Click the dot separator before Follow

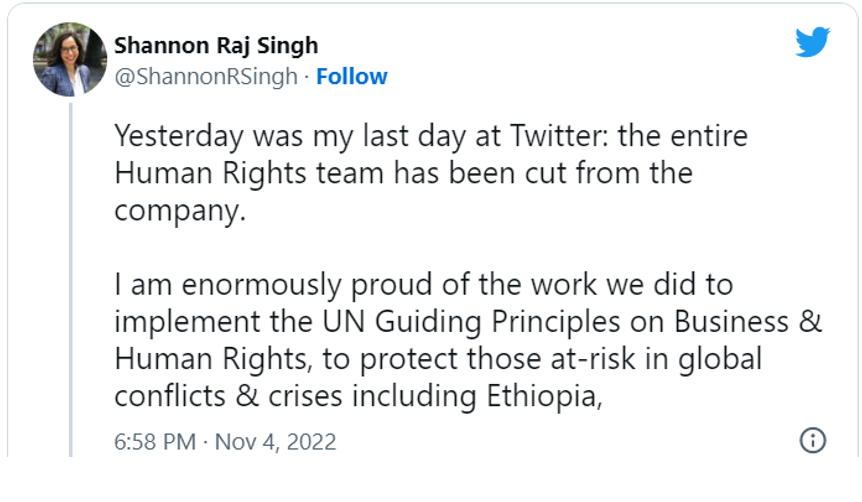(x=307, y=77)
